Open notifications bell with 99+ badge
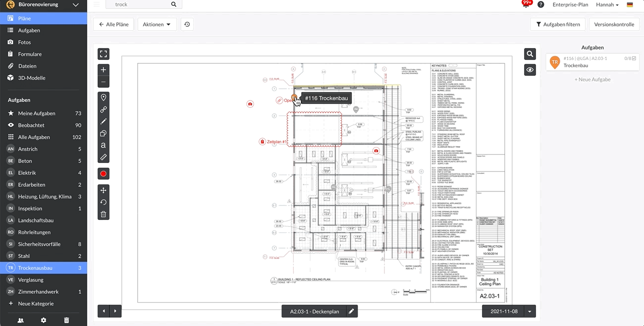The image size is (644, 326). tap(526, 4)
